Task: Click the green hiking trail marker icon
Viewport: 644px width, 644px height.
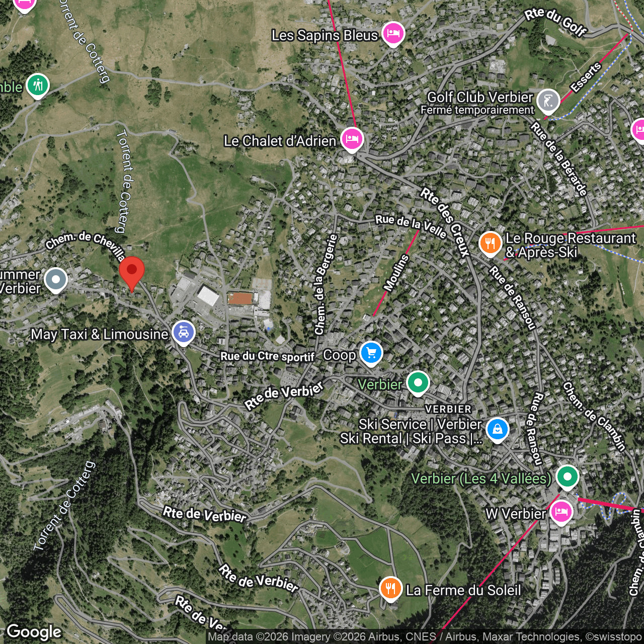Action: [38, 85]
